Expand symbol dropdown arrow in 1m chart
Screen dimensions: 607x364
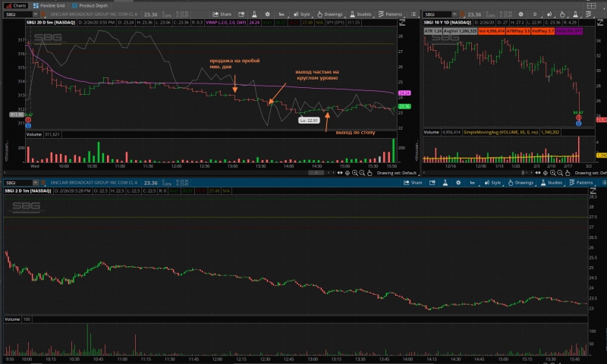pos(35,183)
